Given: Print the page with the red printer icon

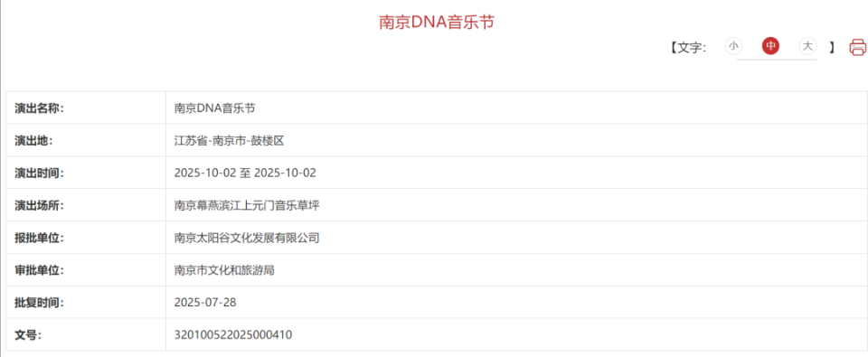Looking at the screenshot, I should (857, 47).
